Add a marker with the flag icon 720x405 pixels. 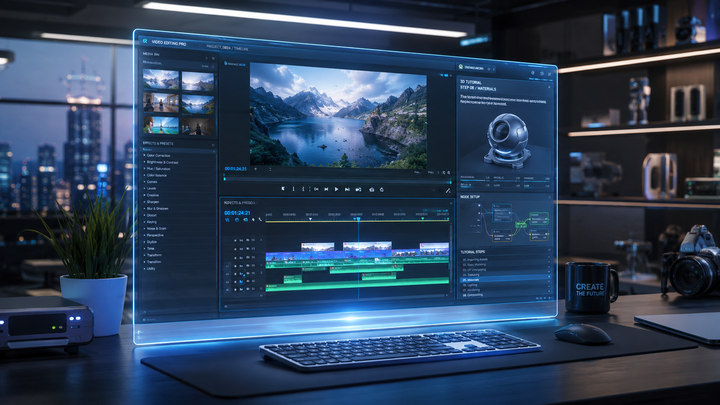(283, 189)
